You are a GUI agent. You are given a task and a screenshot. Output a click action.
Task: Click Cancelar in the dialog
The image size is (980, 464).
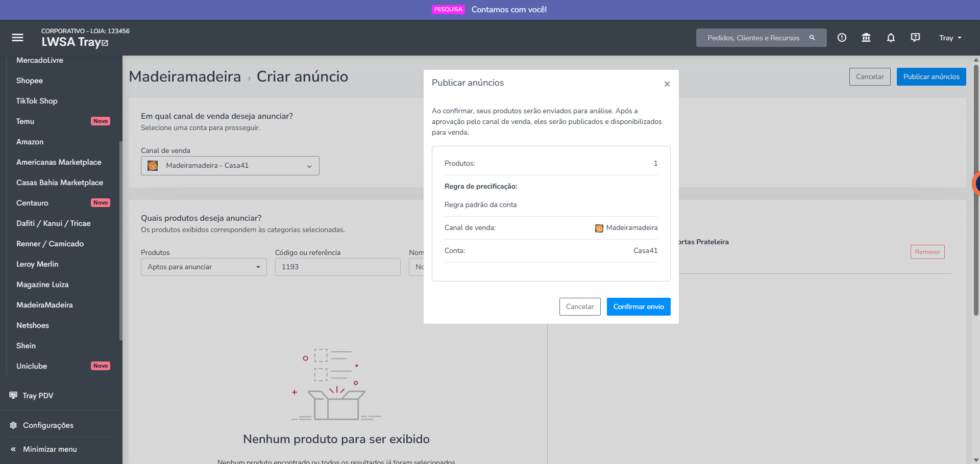580,306
